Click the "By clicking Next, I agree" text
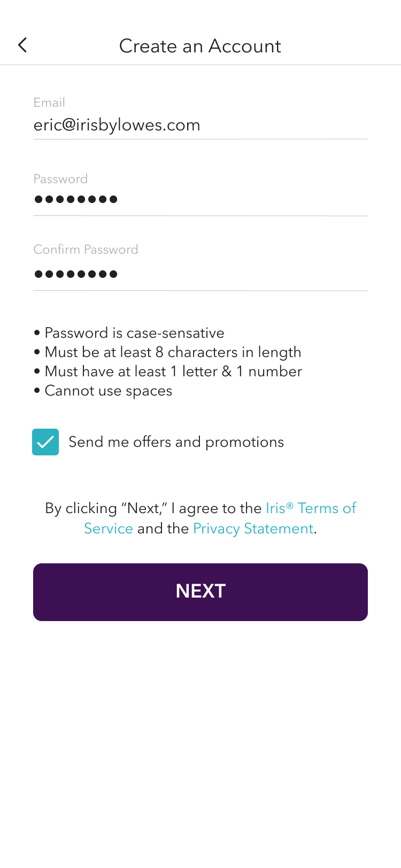 [x=154, y=508]
